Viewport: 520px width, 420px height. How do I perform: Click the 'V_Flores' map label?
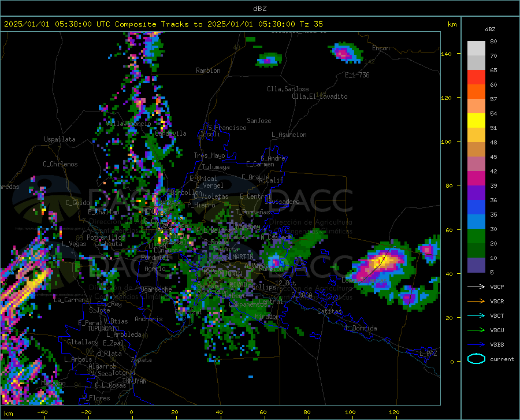[x=96, y=398]
